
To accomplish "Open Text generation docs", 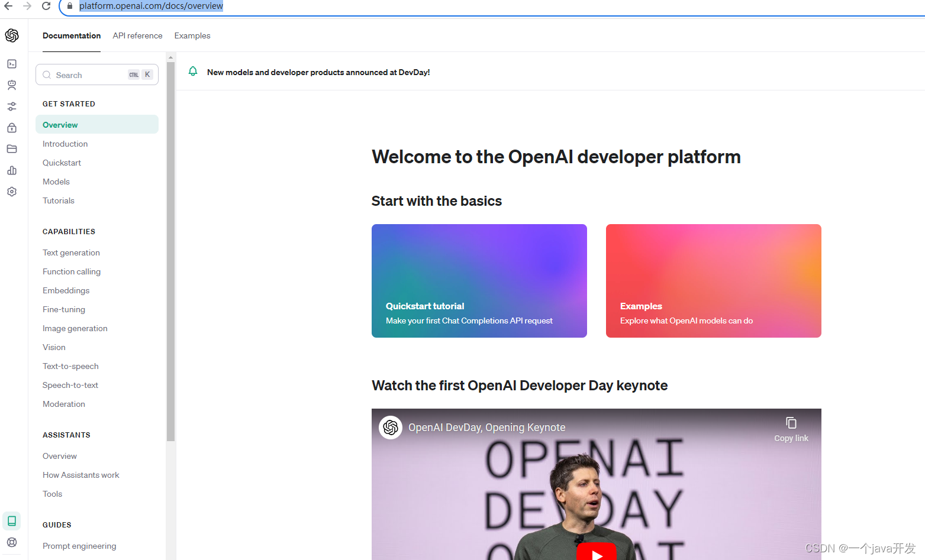I will pos(71,253).
